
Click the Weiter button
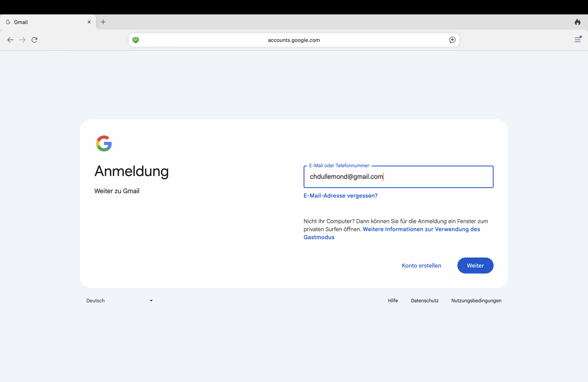tap(475, 265)
